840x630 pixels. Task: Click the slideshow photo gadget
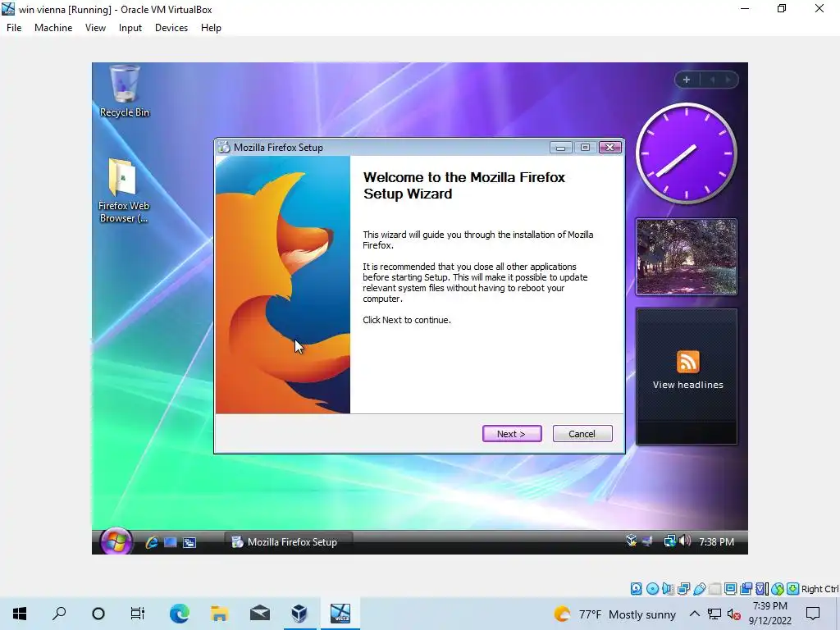(x=687, y=256)
